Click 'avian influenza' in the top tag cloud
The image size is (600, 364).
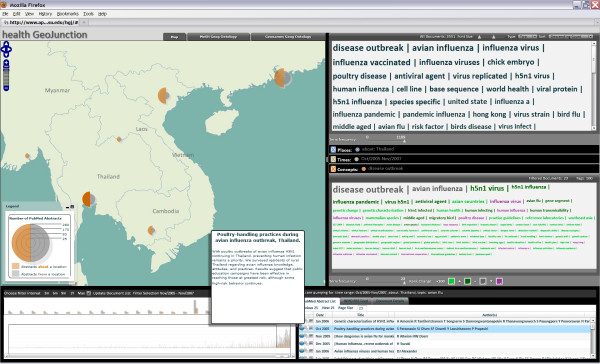click(x=443, y=48)
